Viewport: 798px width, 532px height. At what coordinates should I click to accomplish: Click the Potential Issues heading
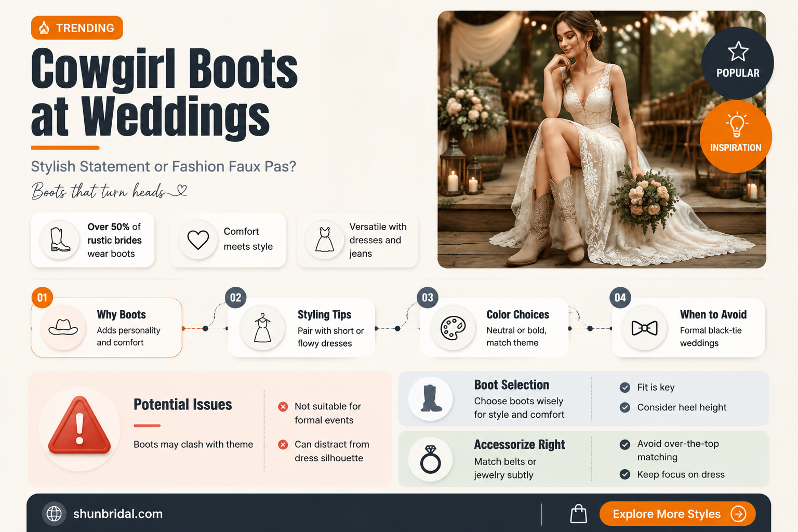183,404
